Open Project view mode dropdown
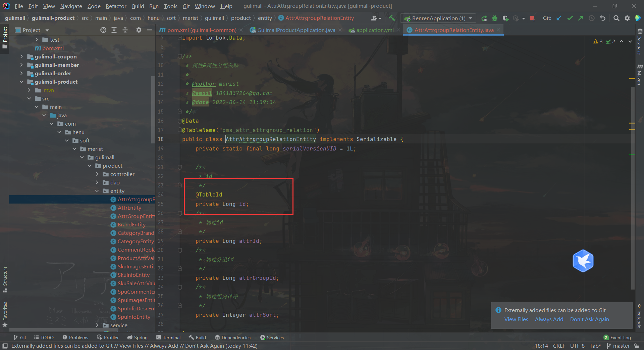The image size is (644, 350). pos(47,30)
